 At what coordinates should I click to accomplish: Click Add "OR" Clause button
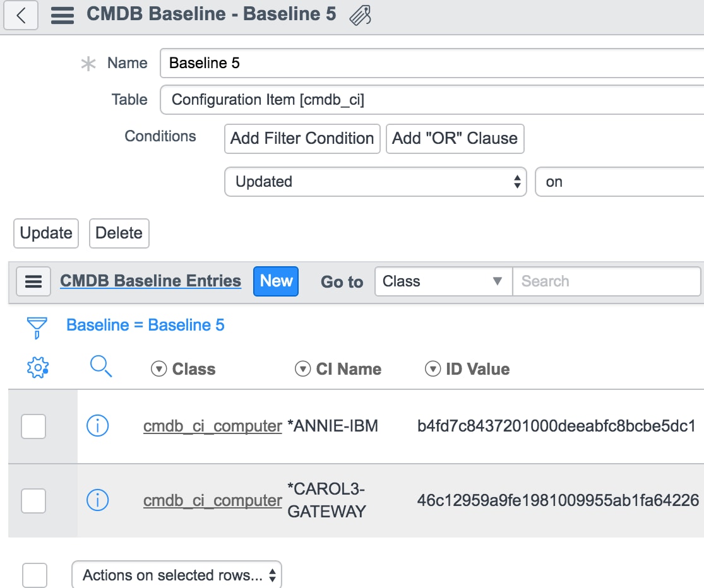pyautogui.click(x=455, y=139)
